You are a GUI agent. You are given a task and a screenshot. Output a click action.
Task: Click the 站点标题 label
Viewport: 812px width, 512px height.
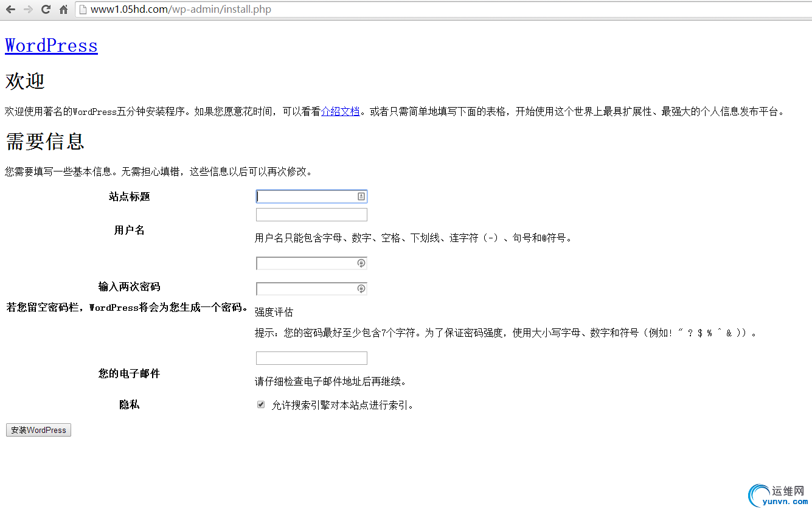(x=129, y=196)
